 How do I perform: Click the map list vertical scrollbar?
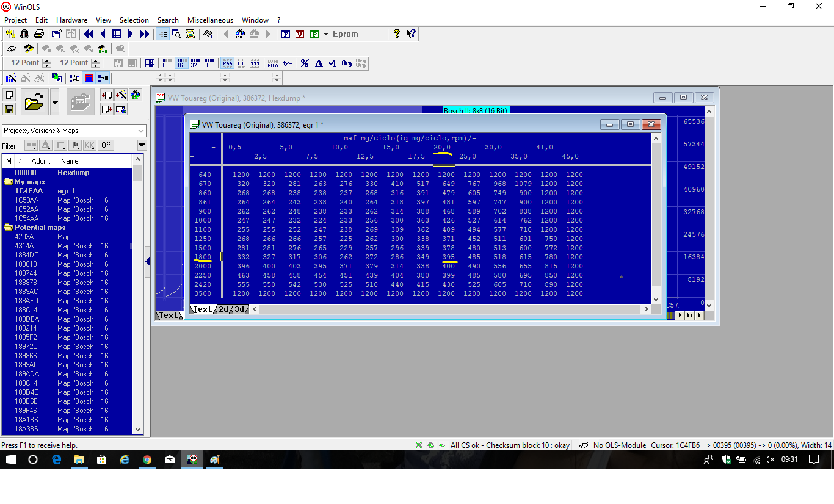(x=137, y=295)
